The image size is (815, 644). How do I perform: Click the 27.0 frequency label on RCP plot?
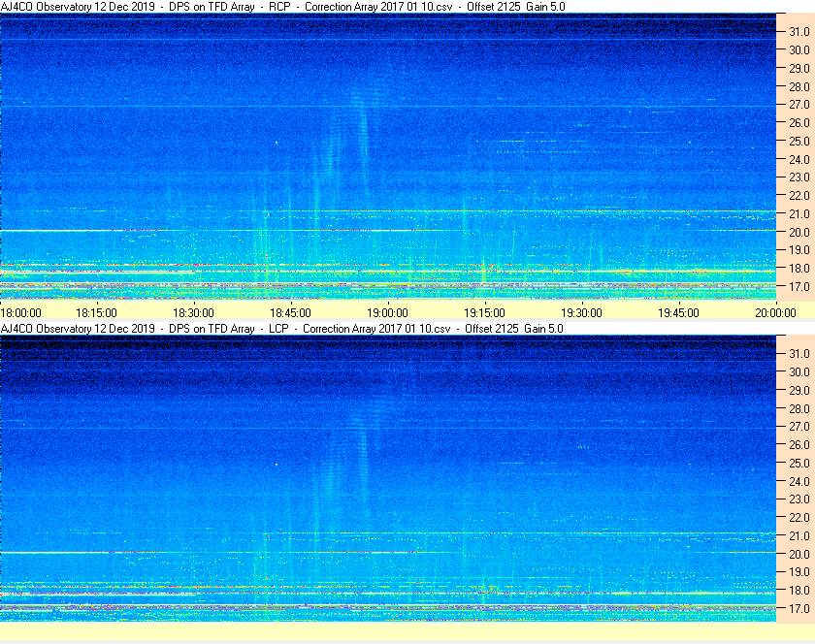799,105
